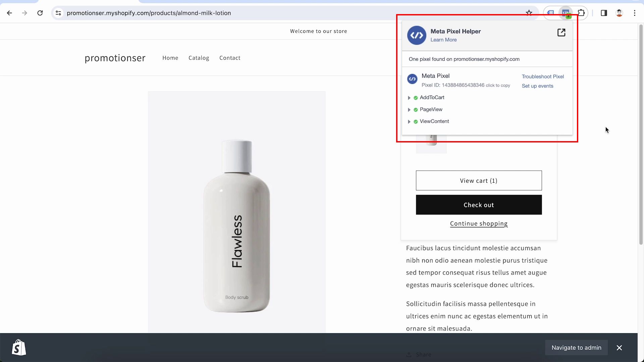Click the green status check beside PageView
This screenshot has width=644, height=362.
tap(416, 110)
